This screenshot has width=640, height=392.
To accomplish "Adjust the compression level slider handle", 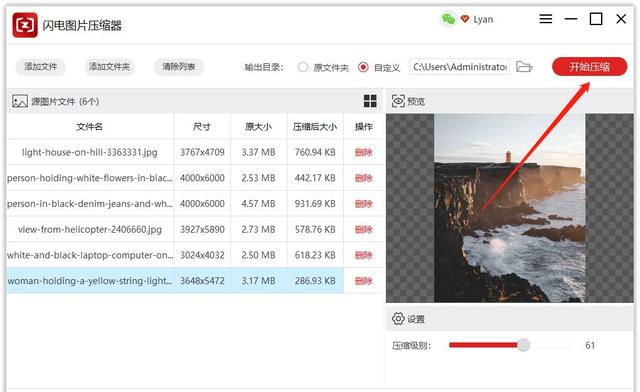I will coord(523,345).
